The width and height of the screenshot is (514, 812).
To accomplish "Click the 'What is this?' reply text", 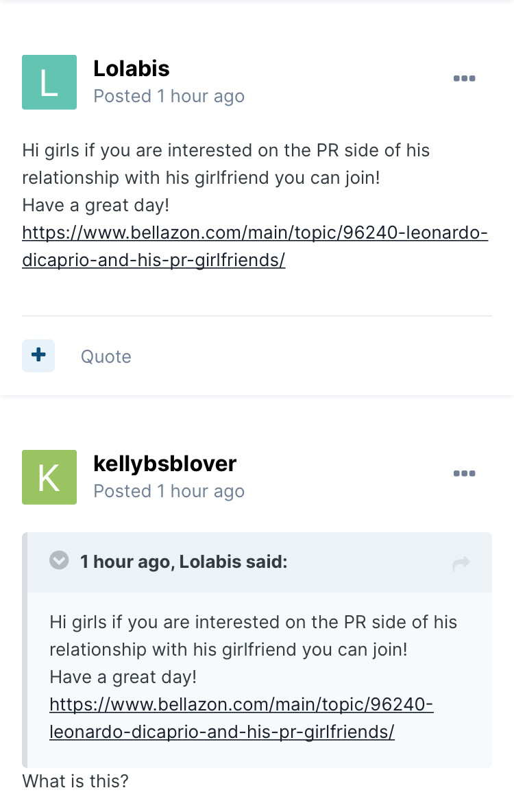I will click(x=75, y=781).
